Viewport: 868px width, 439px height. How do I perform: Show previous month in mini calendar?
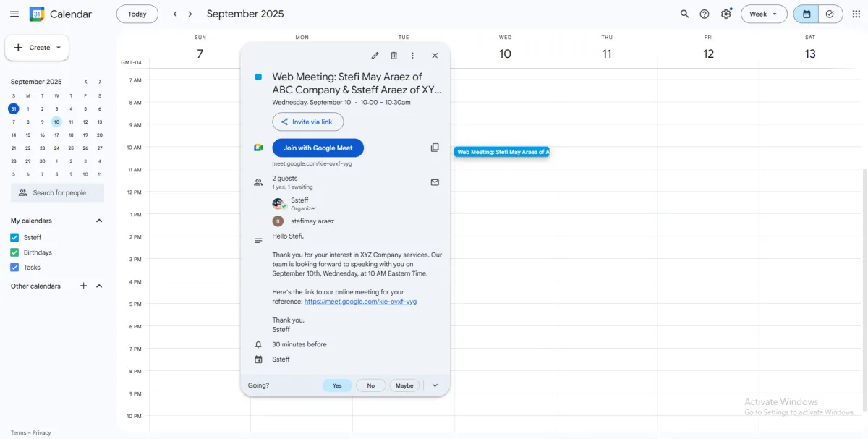(x=85, y=82)
